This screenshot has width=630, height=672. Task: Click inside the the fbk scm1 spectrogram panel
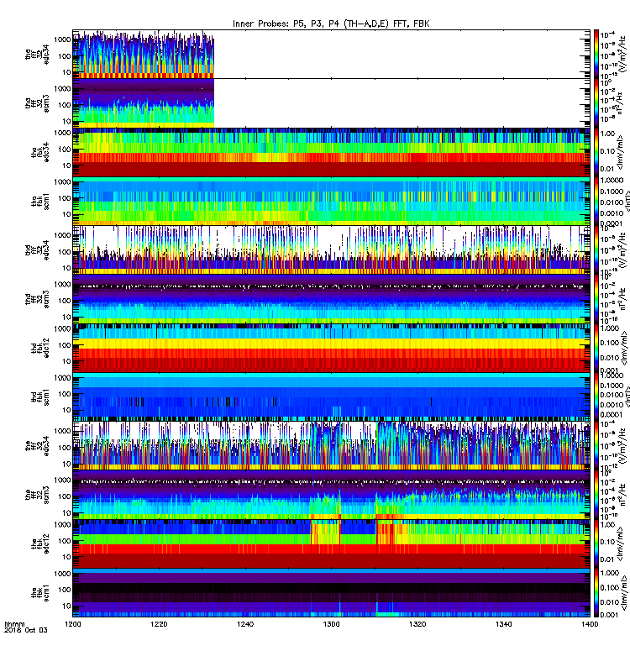[331, 593]
